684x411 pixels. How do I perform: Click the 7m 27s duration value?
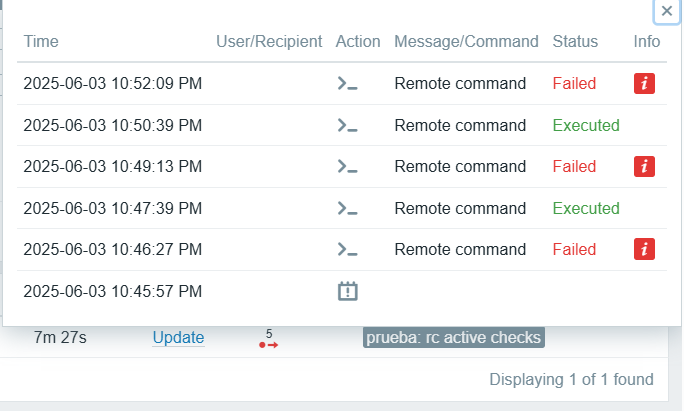[x=60, y=338]
